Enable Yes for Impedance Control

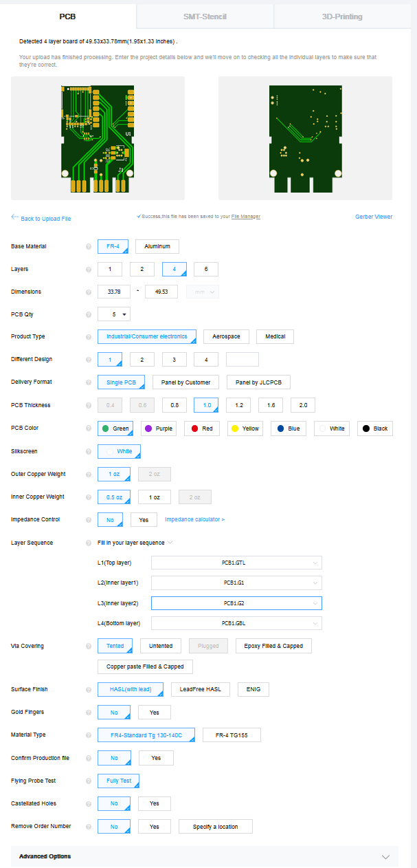click(144, 519)
